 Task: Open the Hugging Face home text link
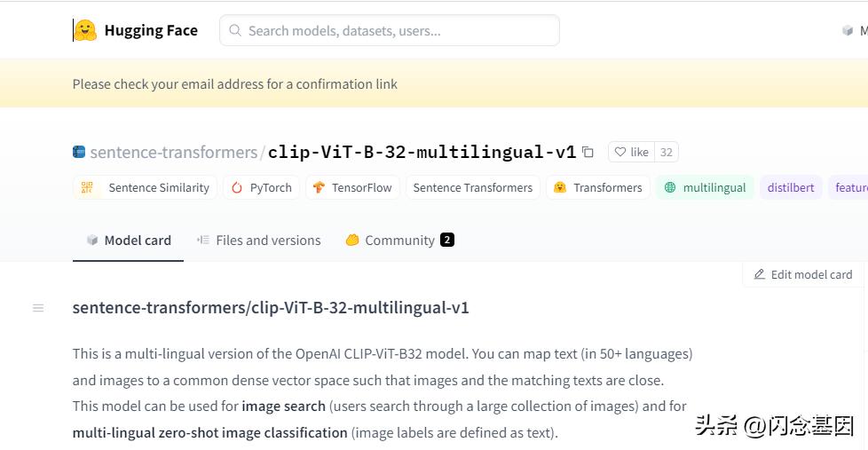(x=151, y=30)
